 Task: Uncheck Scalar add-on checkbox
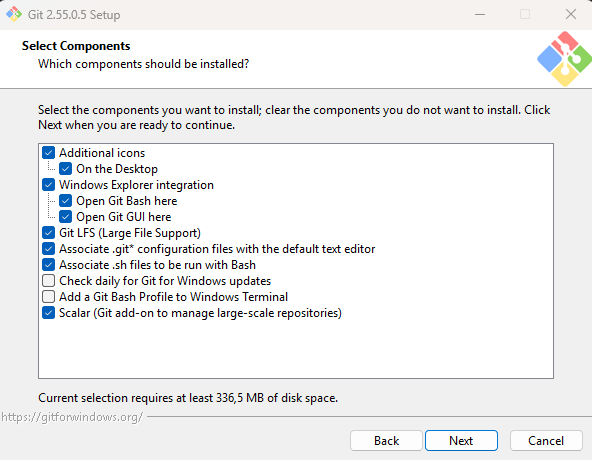48,313
